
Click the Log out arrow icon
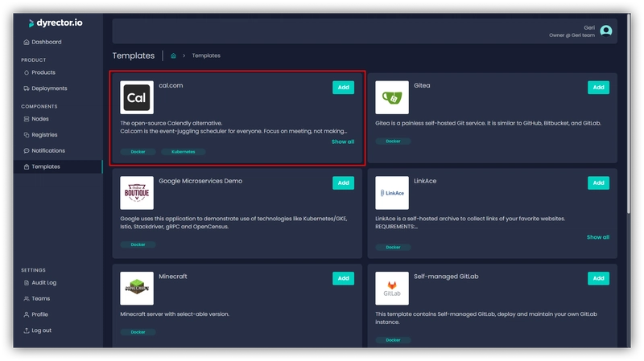(x=27, y=330)
